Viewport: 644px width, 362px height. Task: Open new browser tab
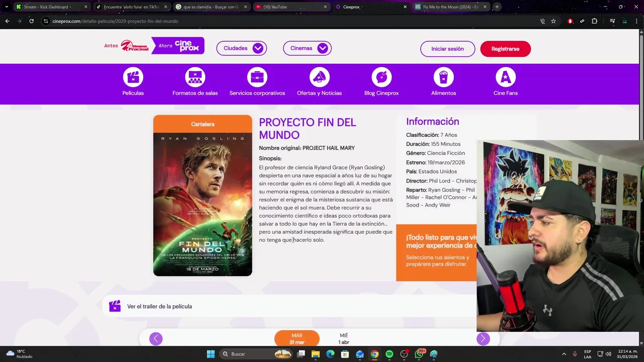pos(497,7)
